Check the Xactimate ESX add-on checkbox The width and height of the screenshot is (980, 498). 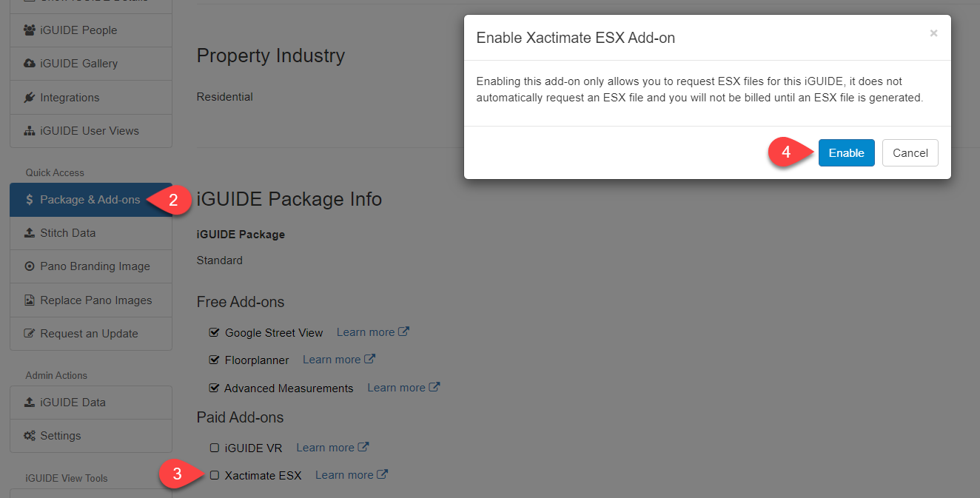point(215,475)
